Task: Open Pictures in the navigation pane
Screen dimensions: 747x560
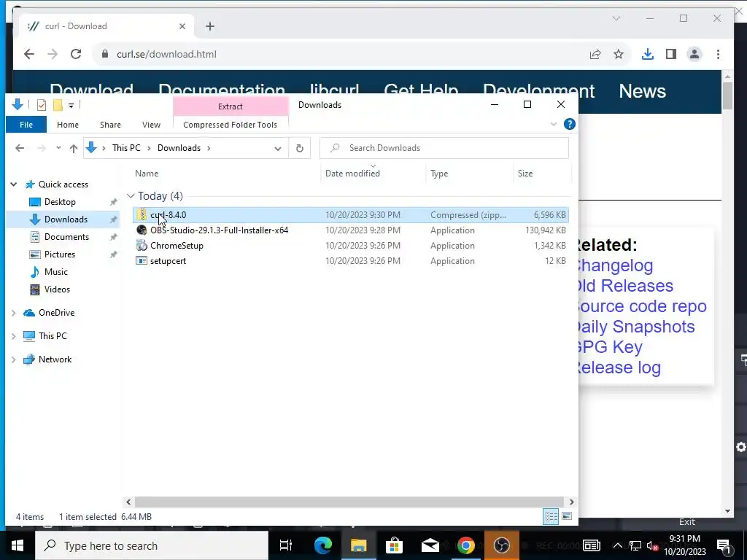Action: (60, 254)
